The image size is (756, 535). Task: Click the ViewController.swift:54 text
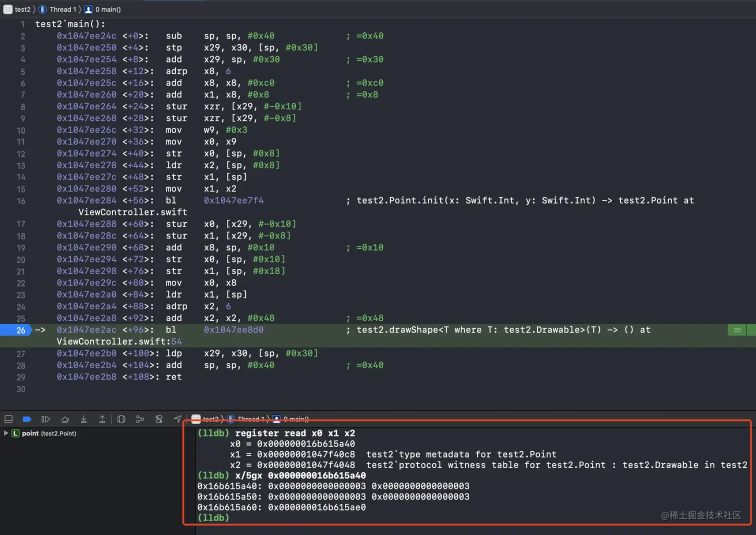click(x=119, y=341)
